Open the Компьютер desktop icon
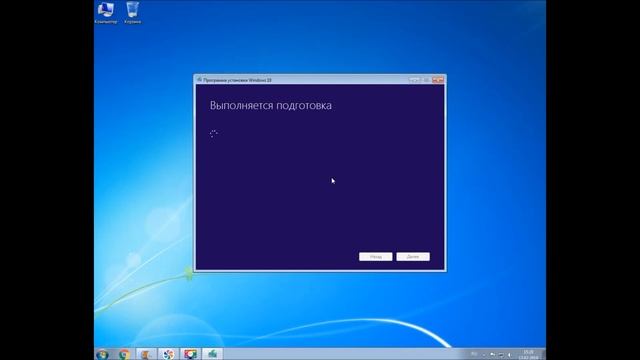Viewport: 640px width, 360px height. [106, 13]
